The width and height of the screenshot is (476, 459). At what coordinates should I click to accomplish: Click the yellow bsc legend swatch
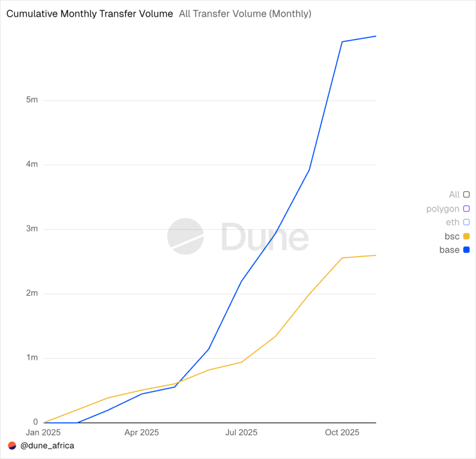[466, 236]
